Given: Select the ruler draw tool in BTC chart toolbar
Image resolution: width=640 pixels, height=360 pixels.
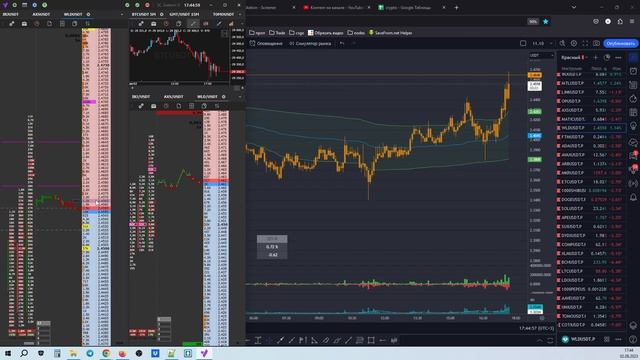Looking at the screenshot, I should [x=193, y=24].
